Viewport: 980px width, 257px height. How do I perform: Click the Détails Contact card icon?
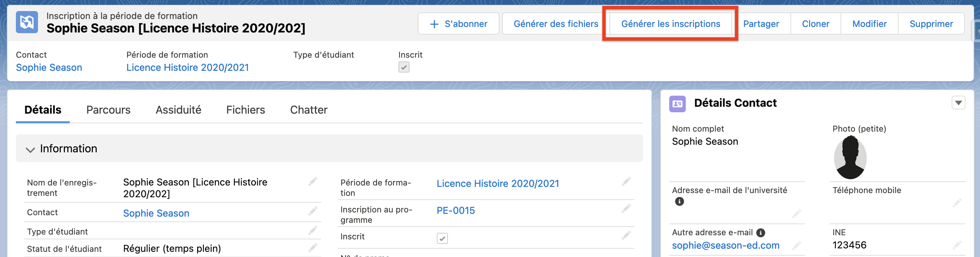(x=677, y=104)
